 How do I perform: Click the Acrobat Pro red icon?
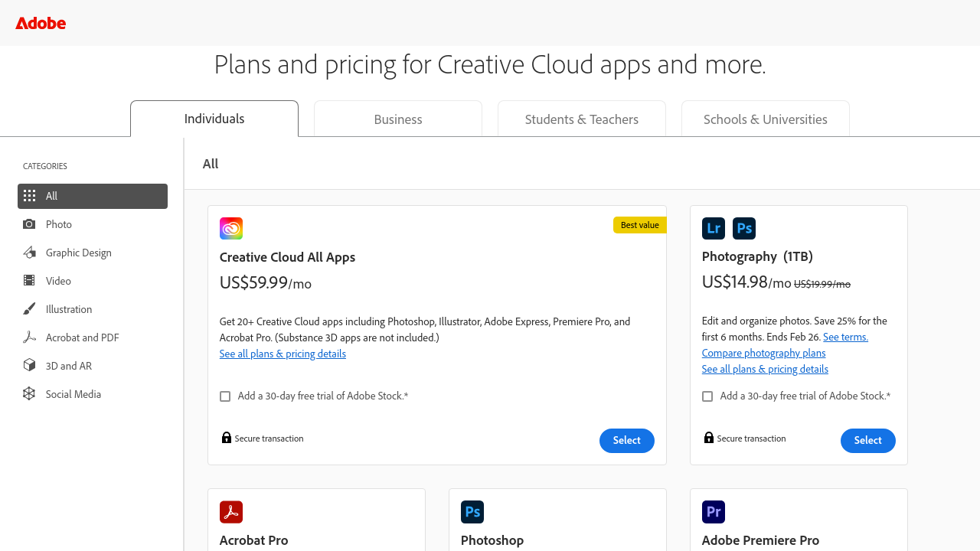(231, 512)
